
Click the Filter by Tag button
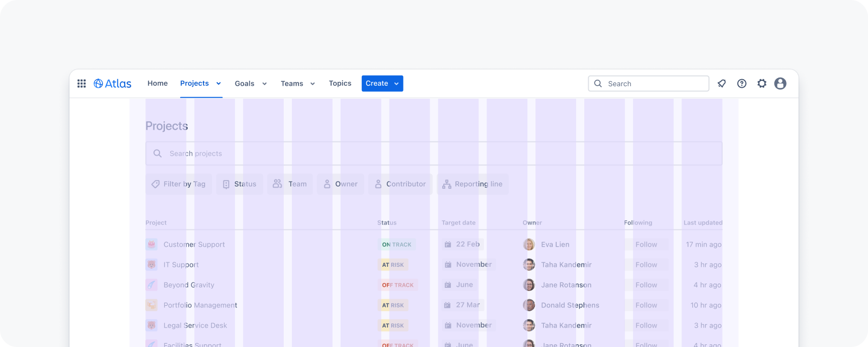(178, 184)
